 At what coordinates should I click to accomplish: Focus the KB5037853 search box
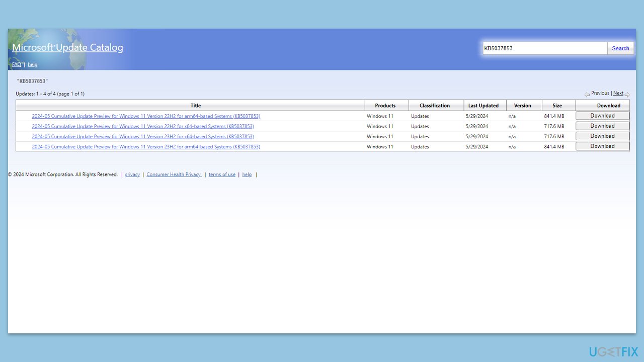[x=545, y=48]
